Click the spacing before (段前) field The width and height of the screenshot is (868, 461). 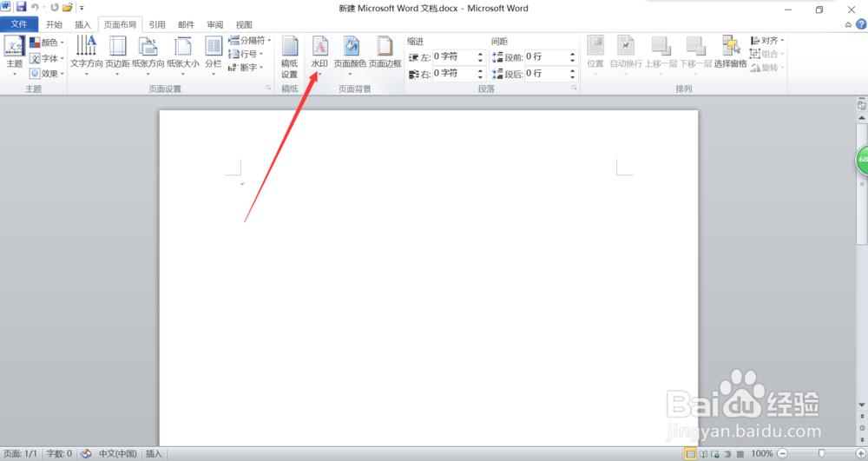coord(546,56)
